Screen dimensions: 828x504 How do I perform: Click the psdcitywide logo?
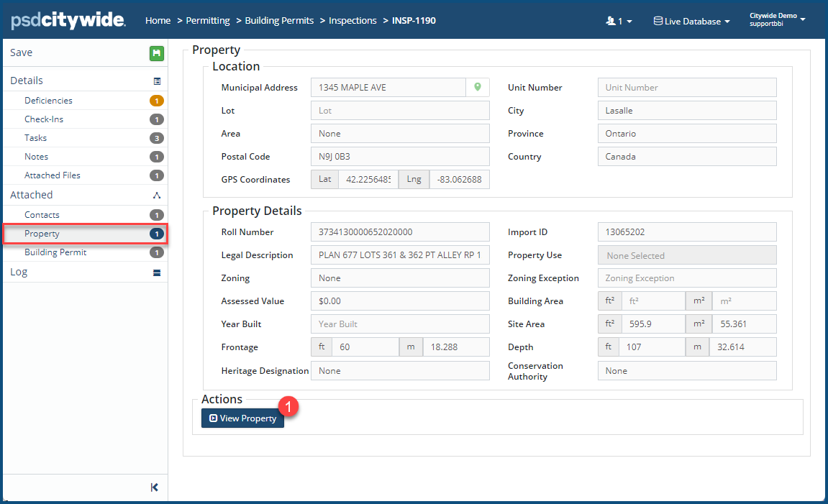[x=68, y=20]
